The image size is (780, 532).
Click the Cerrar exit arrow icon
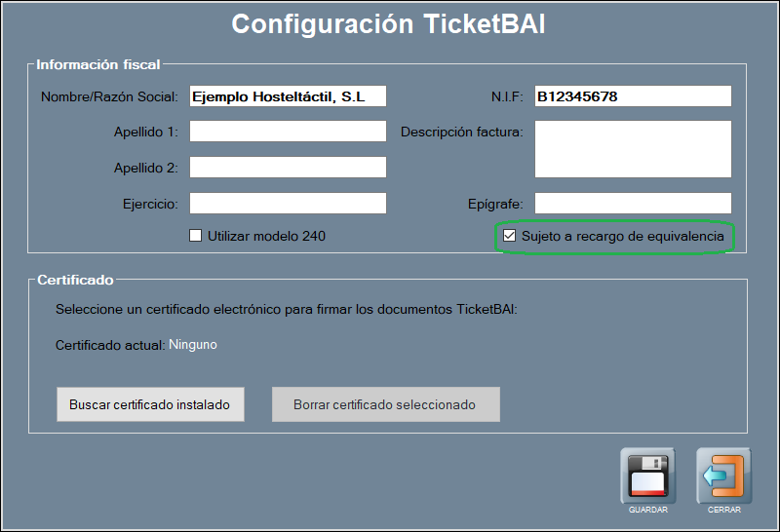point(723,475)
